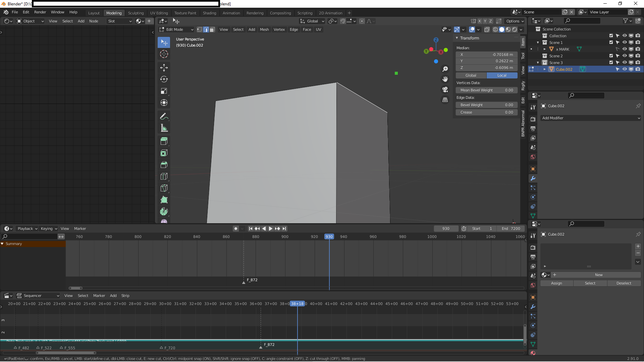The image size is (644, 362).
Task: Activate the Move tool
Action: pyautogui.click(x=164, y=68)
